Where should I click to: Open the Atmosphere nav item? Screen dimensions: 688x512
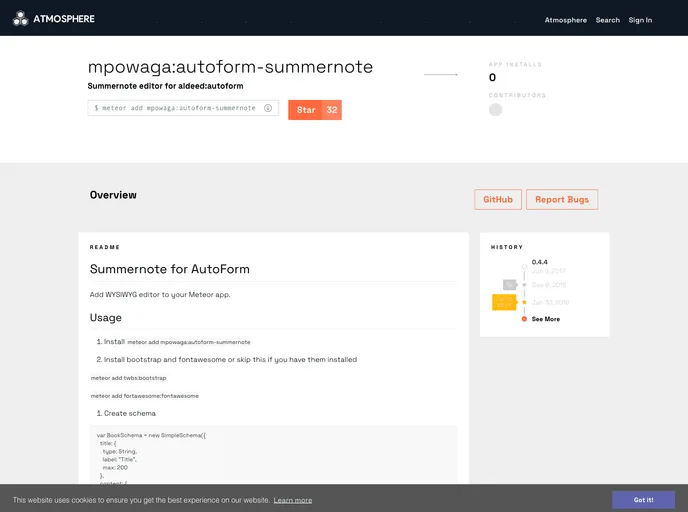pyautogui.click(x=566, y=20)
